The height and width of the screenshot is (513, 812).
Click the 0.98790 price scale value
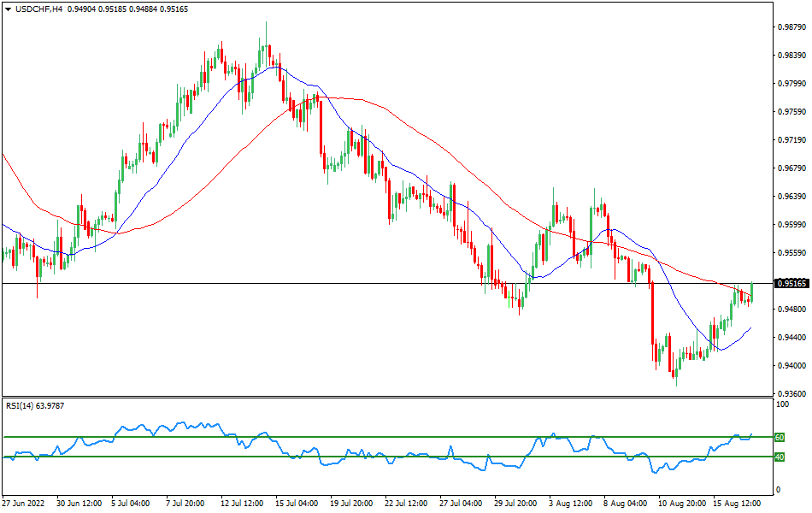tap(790, 28)
